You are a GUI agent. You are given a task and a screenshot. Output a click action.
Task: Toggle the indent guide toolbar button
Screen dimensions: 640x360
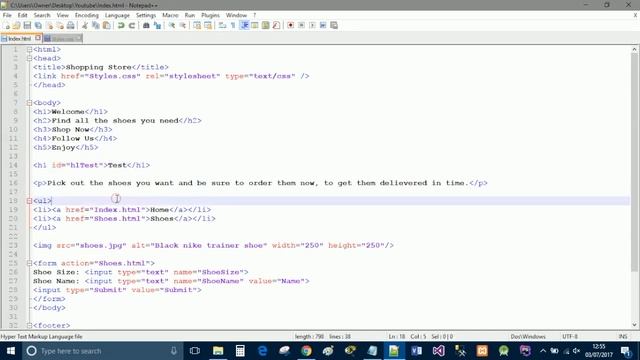[x=244, y=25]
